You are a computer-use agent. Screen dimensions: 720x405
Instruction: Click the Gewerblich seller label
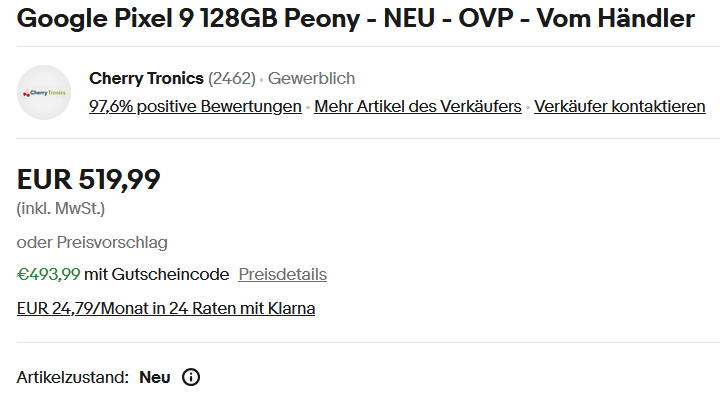(311, 79)
